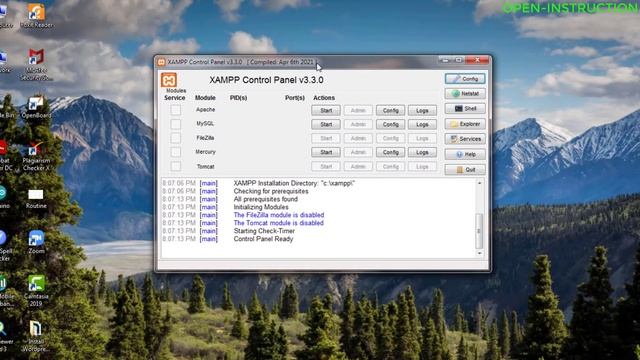Open MySQL Config button
The width and height of the screenshot is (640, 360).
[390, 124]
